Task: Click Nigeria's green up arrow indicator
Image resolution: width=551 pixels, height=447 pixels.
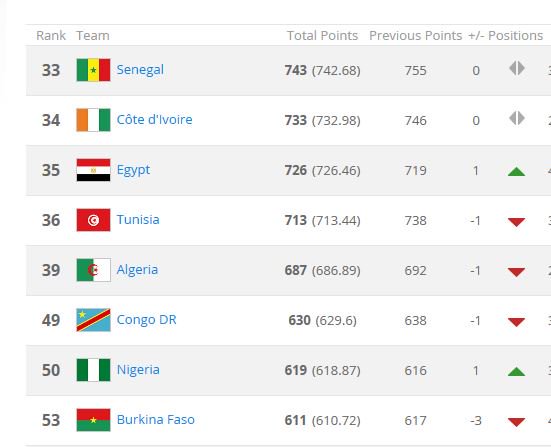Action: (517, 371)
